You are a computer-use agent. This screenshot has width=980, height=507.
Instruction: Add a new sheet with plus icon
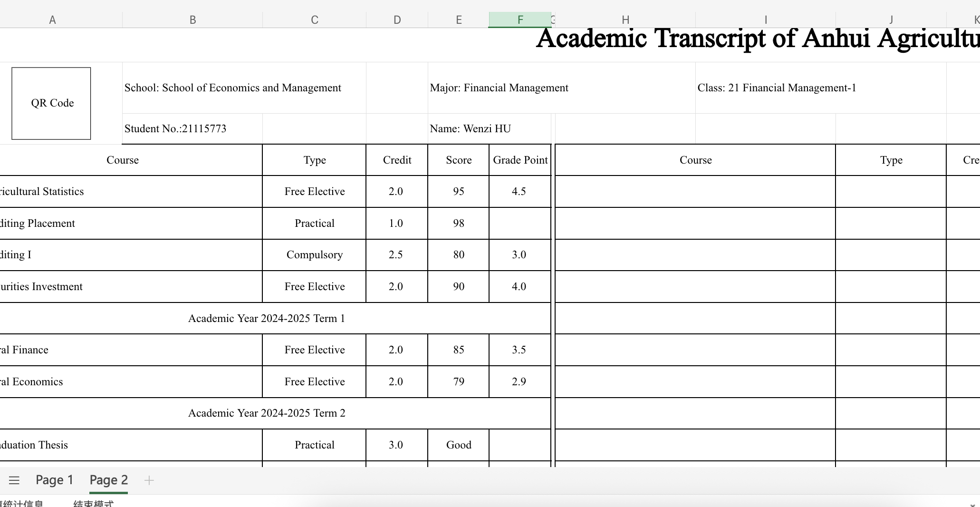[149, 480]
